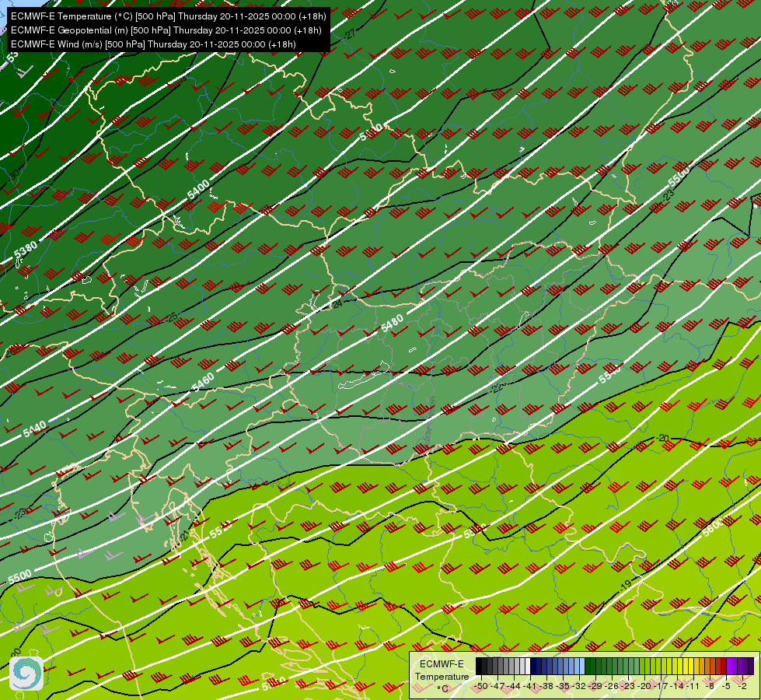Click the 5480 geopotential contour label

pos(392,323)
